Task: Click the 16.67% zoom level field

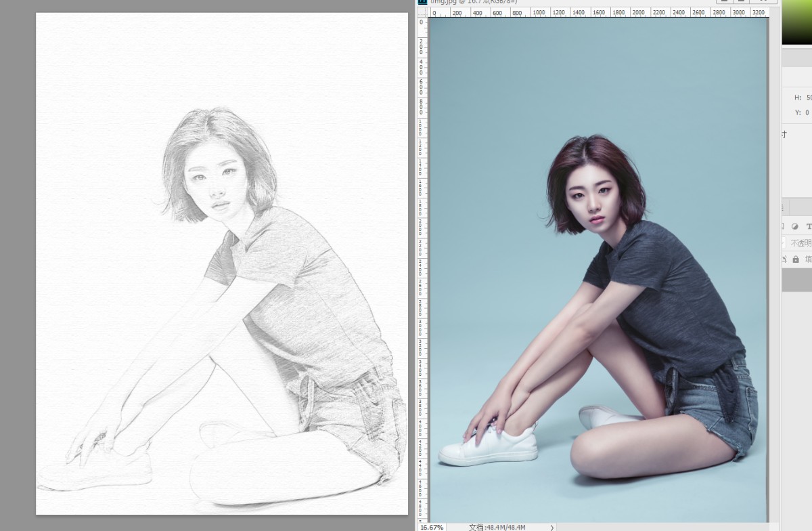Action: [432, 527]
